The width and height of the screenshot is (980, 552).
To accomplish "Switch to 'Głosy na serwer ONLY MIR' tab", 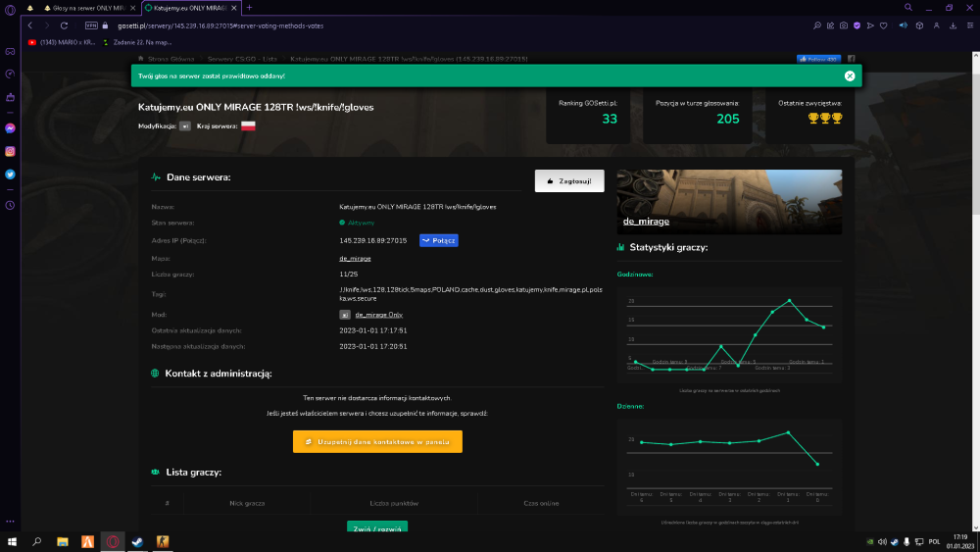I will pyautogui.click(x=89, y=8).
